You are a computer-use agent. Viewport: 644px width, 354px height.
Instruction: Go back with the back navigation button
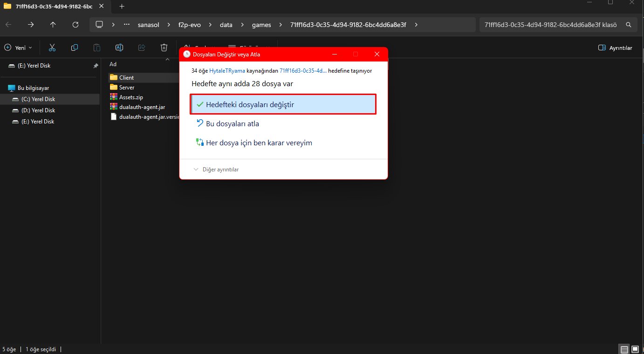[x=8, y=25]
